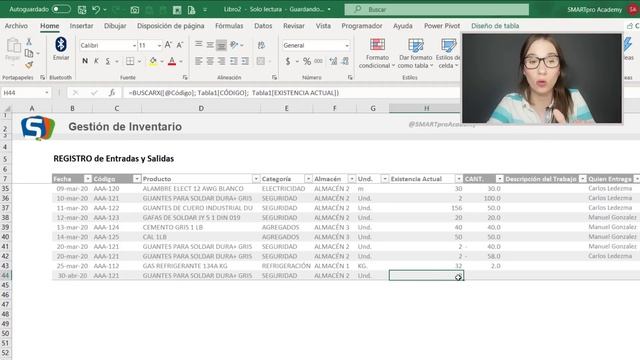The image size is (640, 360).
Task: Toggle the Autoguardado switch
Action: click(x=61, y=9)
